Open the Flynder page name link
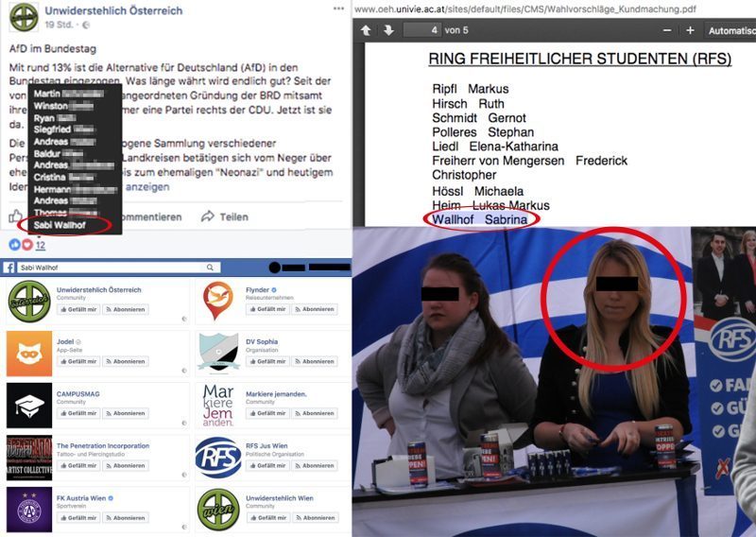 257,290
